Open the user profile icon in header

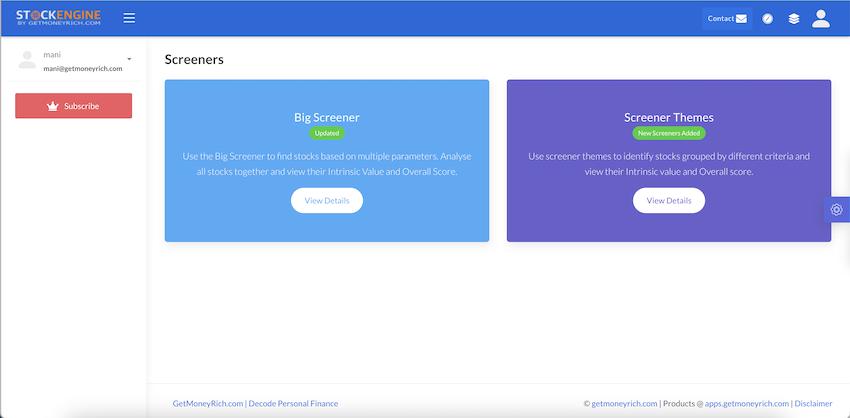click(821, 18)
